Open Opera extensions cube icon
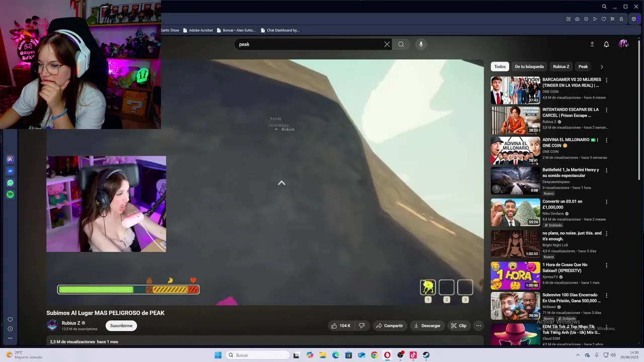644x362 pixels. [634, 19]
